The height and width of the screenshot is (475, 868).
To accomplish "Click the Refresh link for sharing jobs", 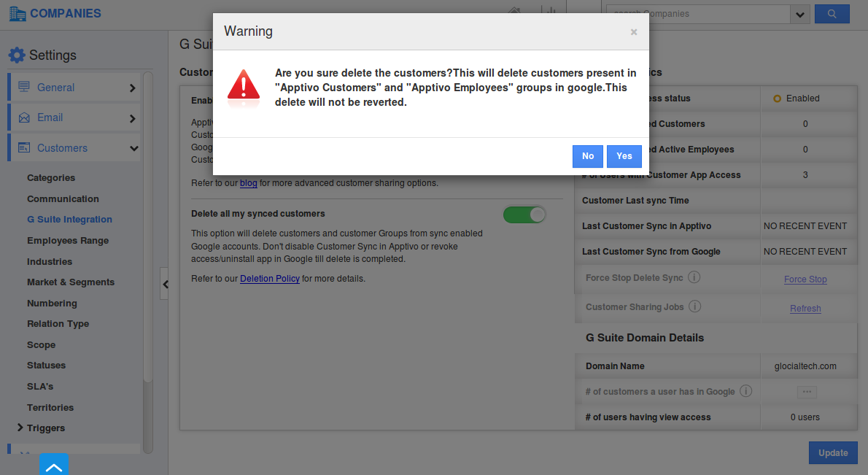I will coord(805,309).
